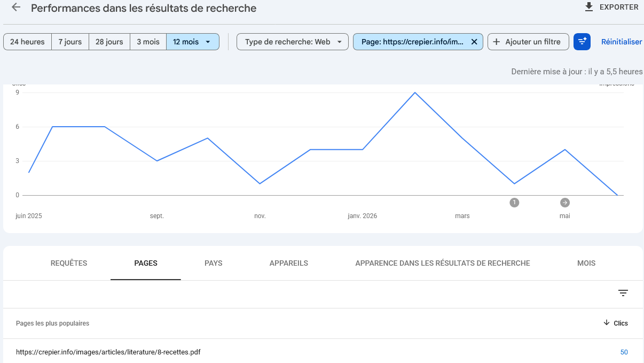The height and width of the screenshot is (363, 644).
Task: Click the juin 2025 axis label
Action: [29, 216]
